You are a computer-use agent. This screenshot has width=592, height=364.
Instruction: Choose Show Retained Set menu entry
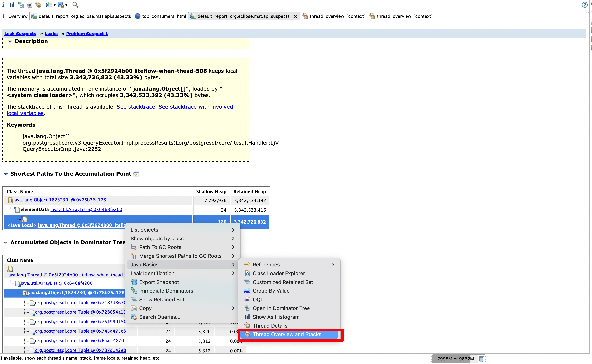click(x=182, y=300)
